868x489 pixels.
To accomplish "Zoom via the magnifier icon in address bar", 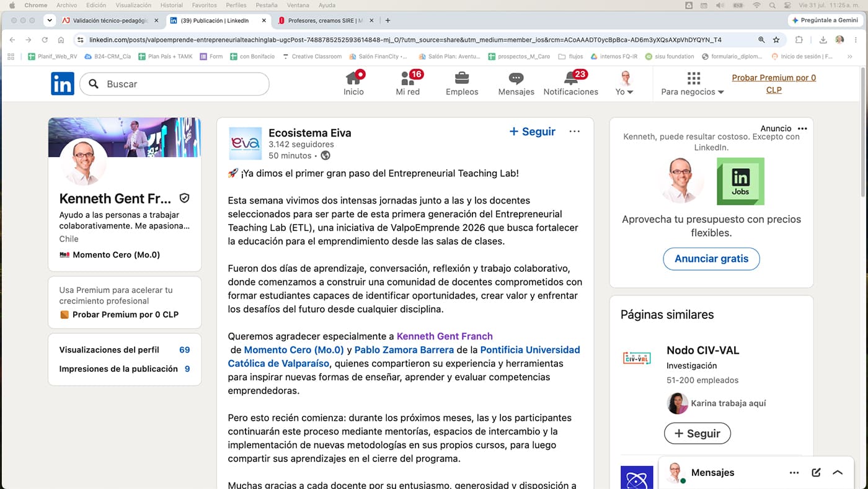I will pyautogui.click(x=761, y=40).
